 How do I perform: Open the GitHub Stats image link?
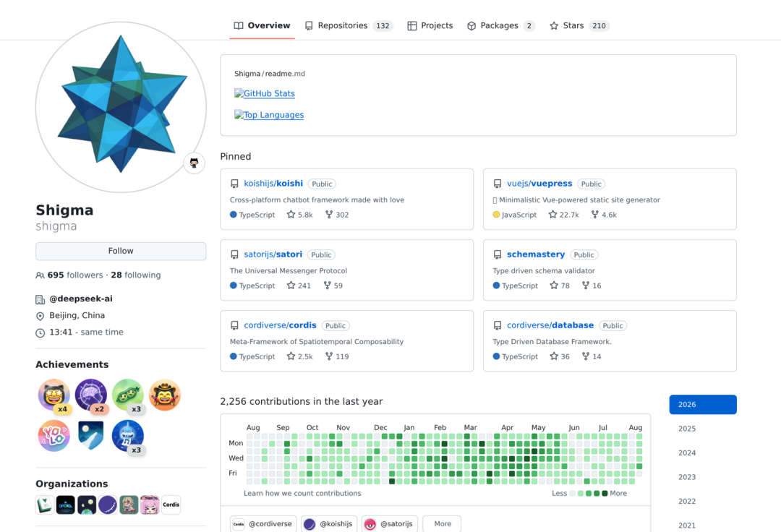(265, 93)
